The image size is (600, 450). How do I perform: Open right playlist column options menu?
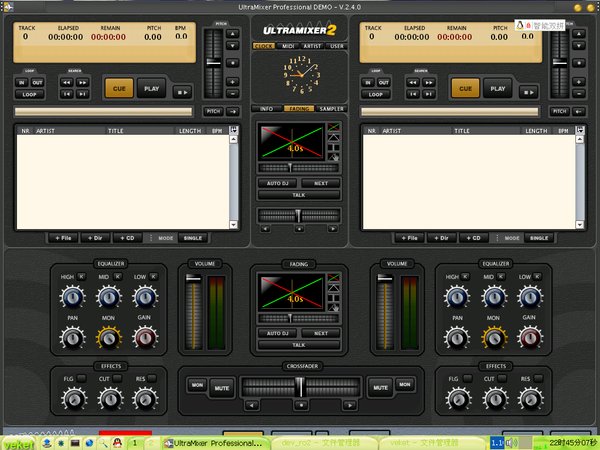pyautogui.click(x=578, y=130)
